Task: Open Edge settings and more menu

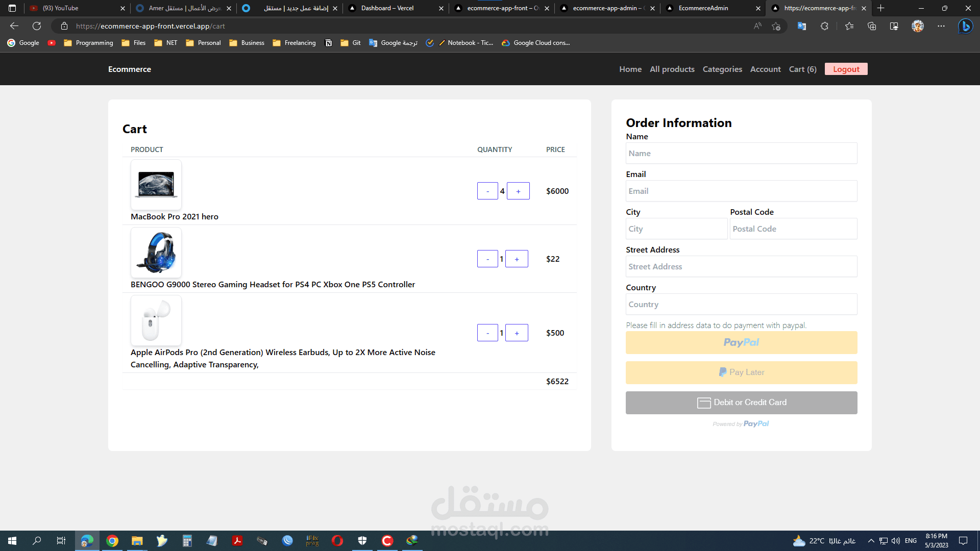Action: coord(941,26)
